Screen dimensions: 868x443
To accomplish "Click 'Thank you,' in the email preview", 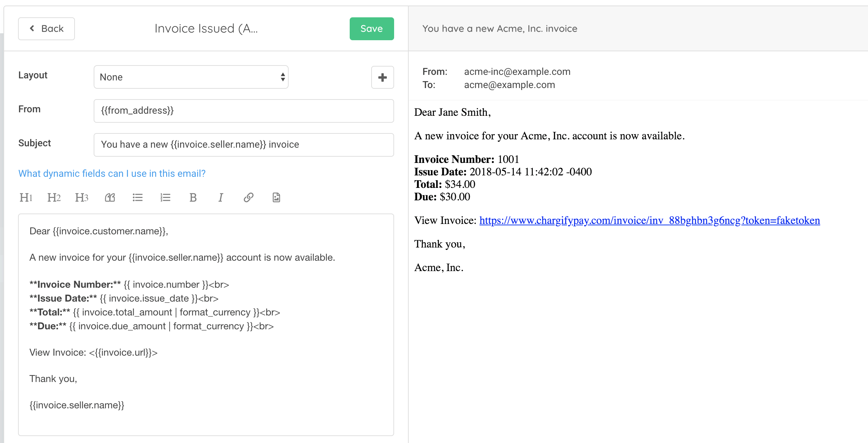I will (x=440, y=244).
